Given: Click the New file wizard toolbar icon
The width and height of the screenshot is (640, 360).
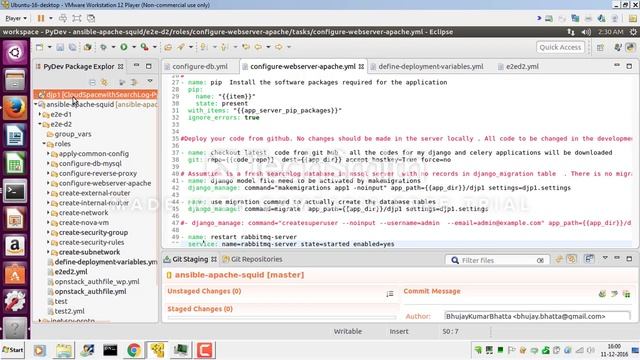Looking at the screenshot, I should coord(39,47).
